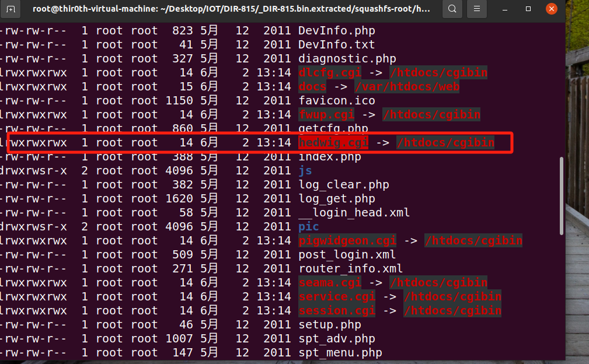Click the 509 size of post_login.xml

(x=183, y=255)
